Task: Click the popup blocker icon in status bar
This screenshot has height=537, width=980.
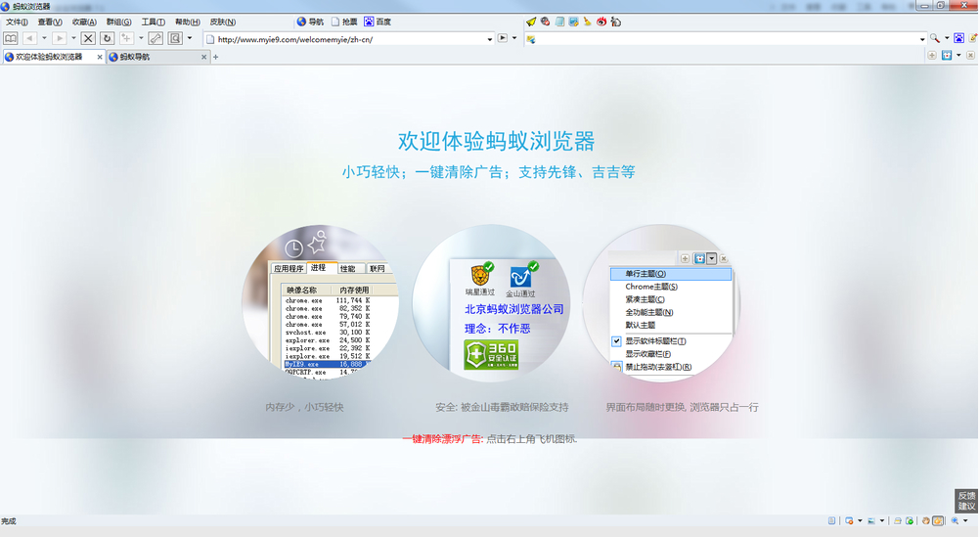Action: coord(849,520)
